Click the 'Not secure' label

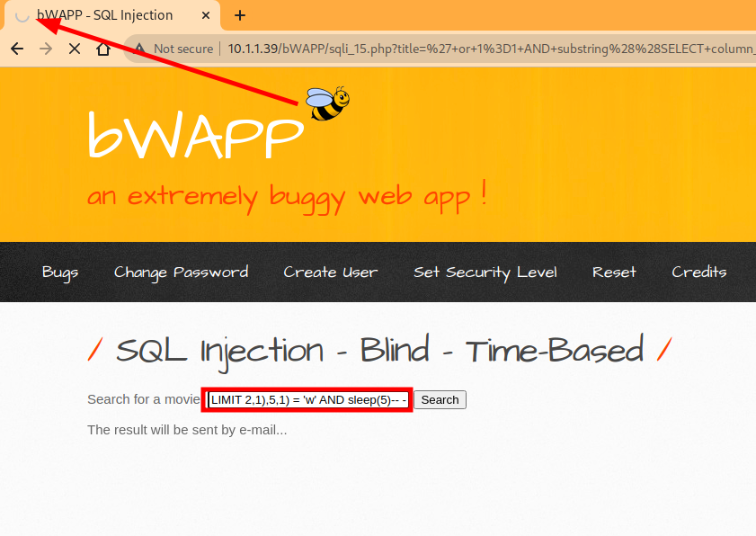pos(183,49)
